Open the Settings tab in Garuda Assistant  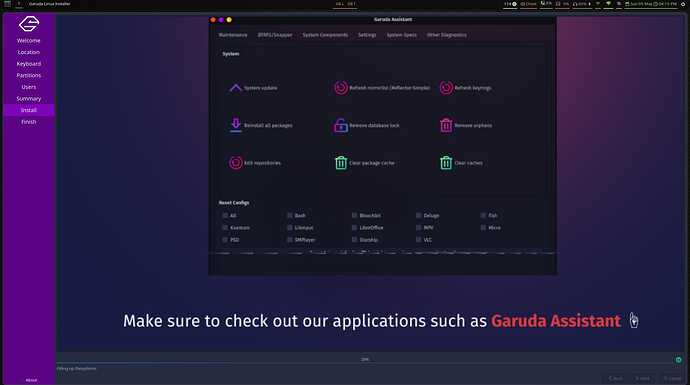[367, 35]
